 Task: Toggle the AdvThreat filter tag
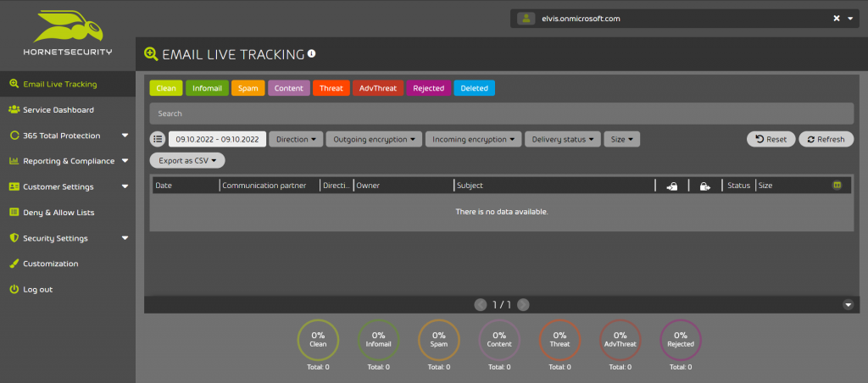click(378, 88)
